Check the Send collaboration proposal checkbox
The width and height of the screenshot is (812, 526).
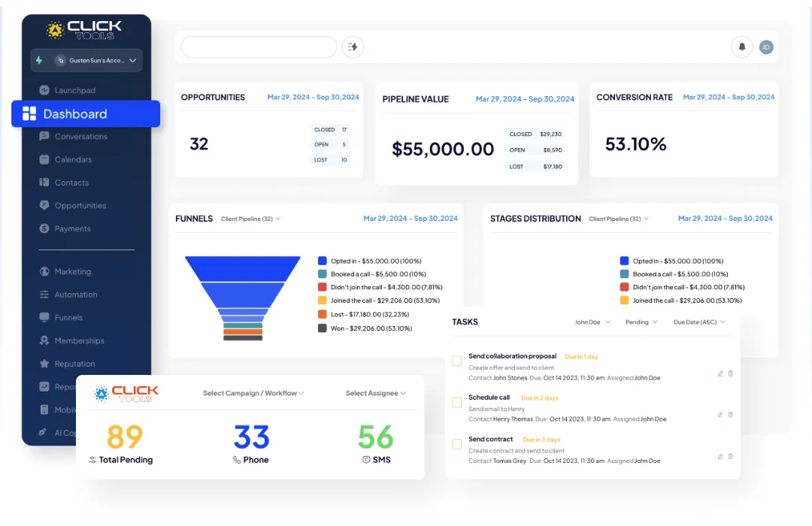click(x=457, y=361)
